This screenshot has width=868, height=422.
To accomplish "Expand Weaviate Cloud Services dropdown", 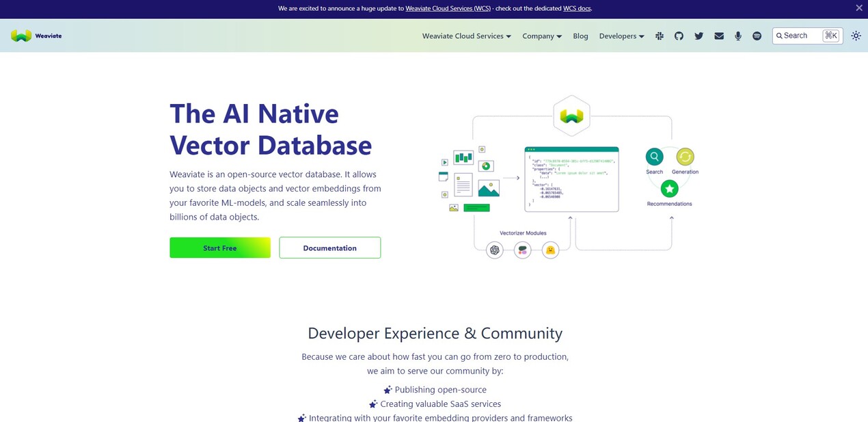I will (467, 36).
